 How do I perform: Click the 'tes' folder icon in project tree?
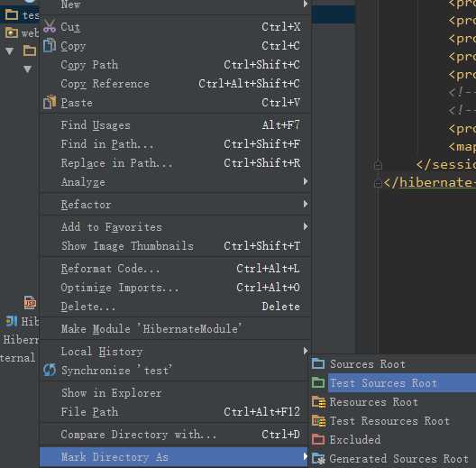coord(12,14)
